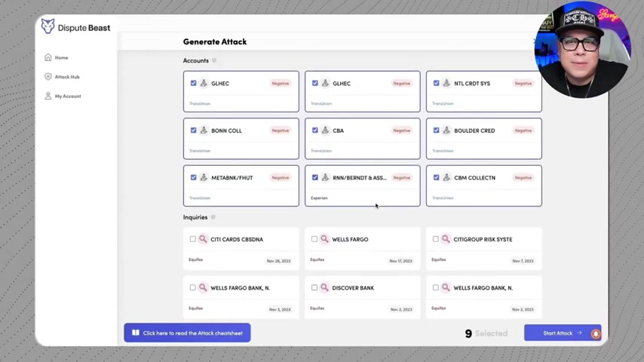Image resolution: width=644 pixels, height=362 pixels.
Task: Click magnifier icon on WELLS FARGO inquiry
Action: [x=324, y=239]
